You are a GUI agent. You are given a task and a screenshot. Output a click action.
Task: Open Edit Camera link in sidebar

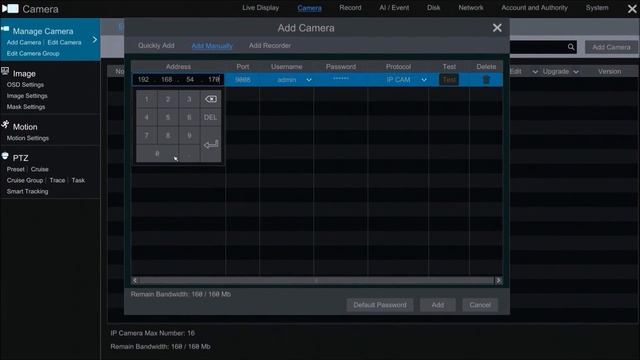point(64,42)
